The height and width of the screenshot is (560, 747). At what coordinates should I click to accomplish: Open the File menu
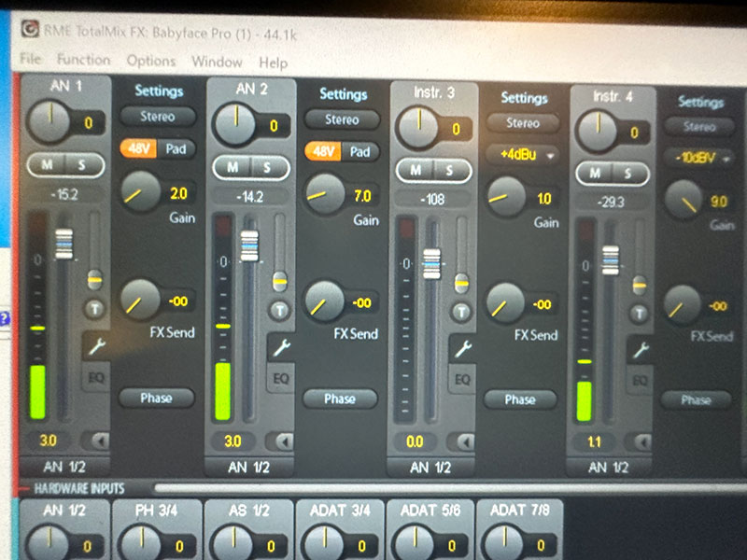[31, 59]
